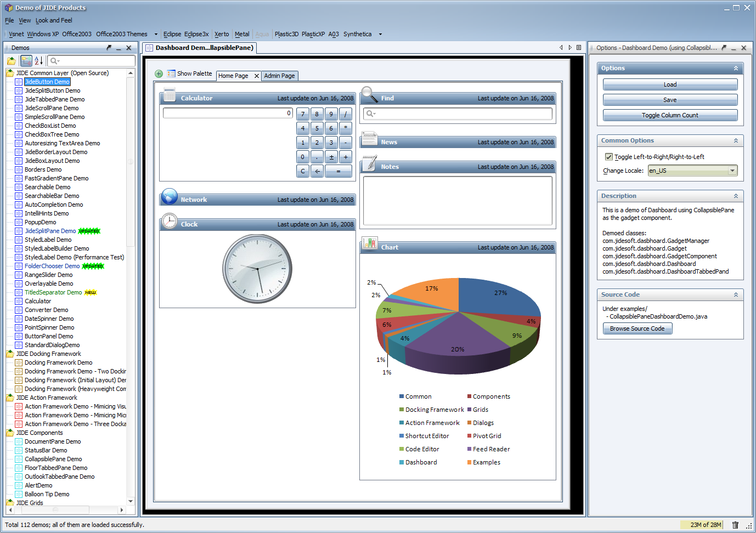Image resolution: width=756 pixels, height=533 pixels.
Task: Toggle the categorized tree view button
Action: coord(26,61)
